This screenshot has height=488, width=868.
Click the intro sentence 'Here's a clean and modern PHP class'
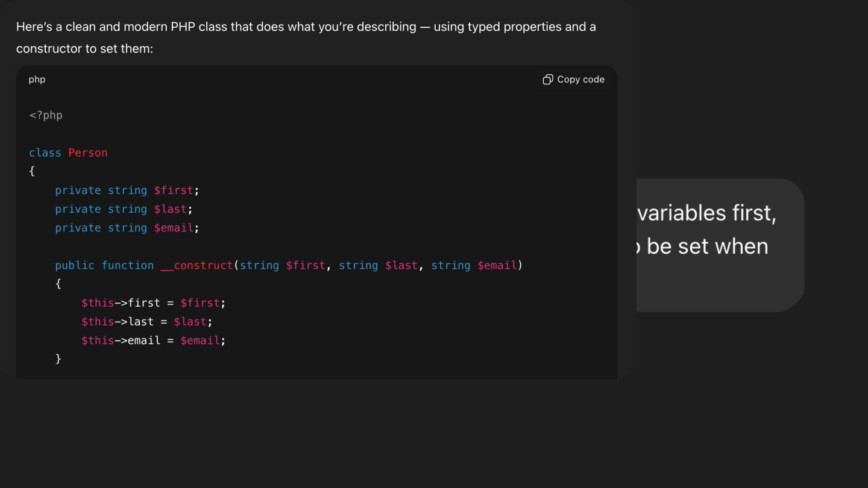coord(125,27)
